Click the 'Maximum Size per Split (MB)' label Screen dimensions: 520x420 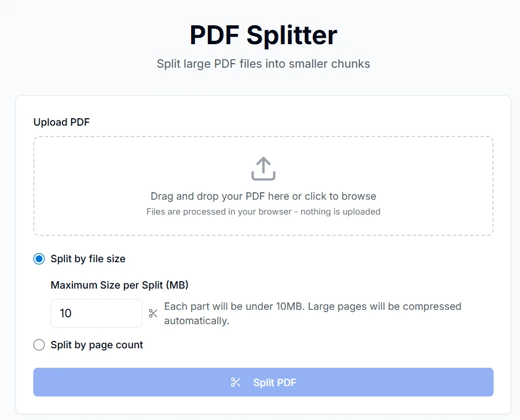tap(119, 285)
